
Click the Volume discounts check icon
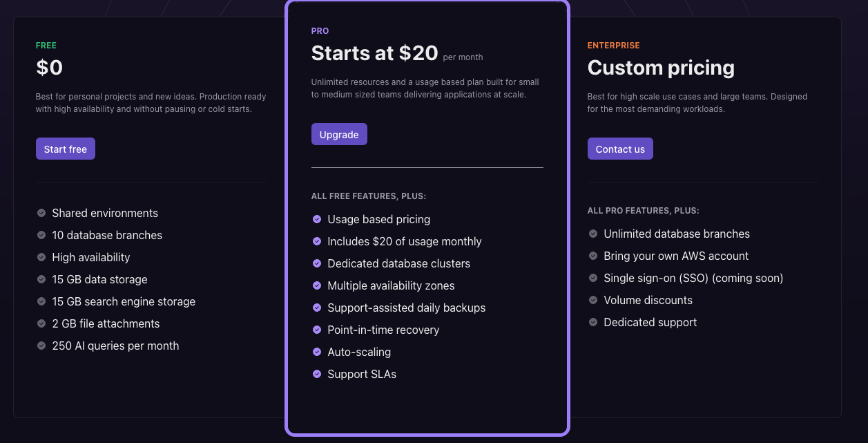[x=593, y=300]
